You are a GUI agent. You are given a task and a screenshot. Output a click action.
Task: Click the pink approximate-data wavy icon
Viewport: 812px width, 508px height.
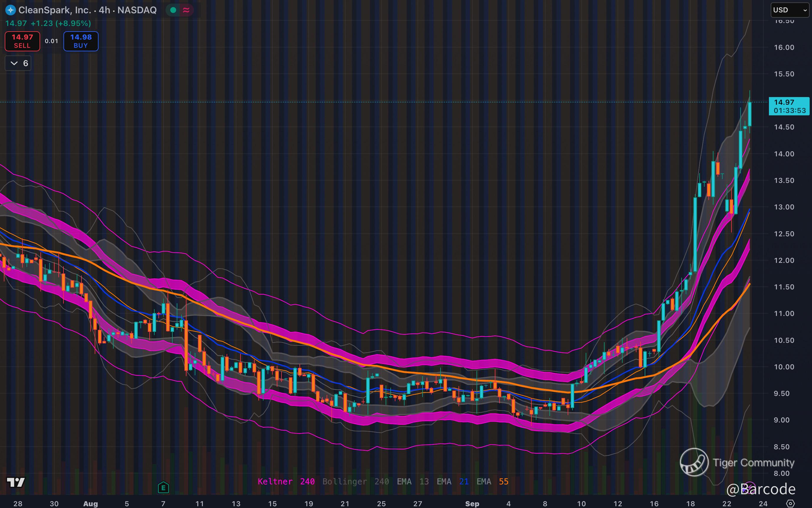click(186, 10)
